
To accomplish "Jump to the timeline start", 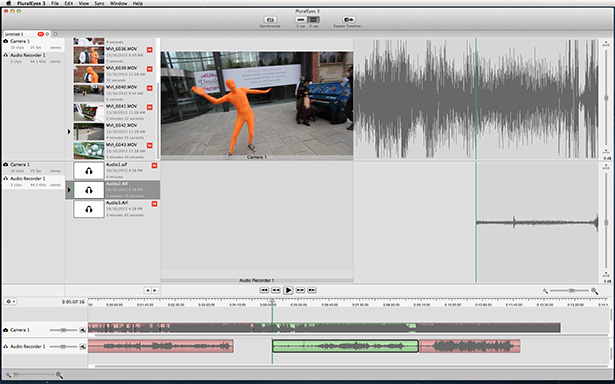I will (x=264, y=290).
